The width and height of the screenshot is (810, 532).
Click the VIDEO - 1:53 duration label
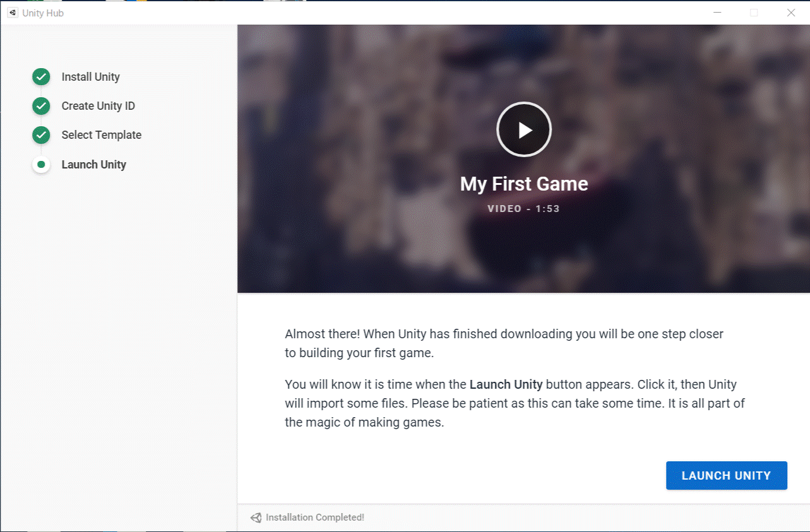(524, 209)
